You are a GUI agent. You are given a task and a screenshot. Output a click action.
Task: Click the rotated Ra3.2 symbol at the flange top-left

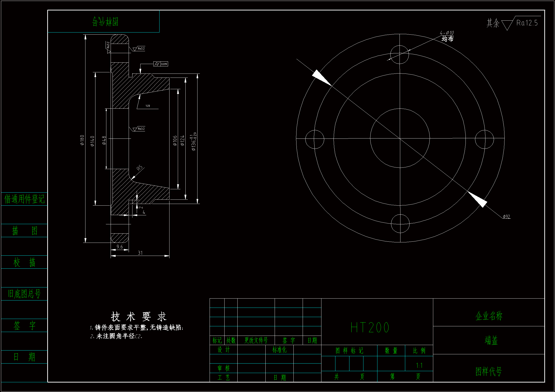pyautogui.click(x=108, y=45)
